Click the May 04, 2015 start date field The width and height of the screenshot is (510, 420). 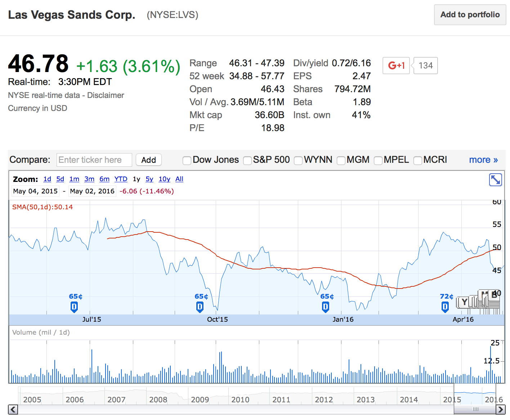(x=35, y=191)
